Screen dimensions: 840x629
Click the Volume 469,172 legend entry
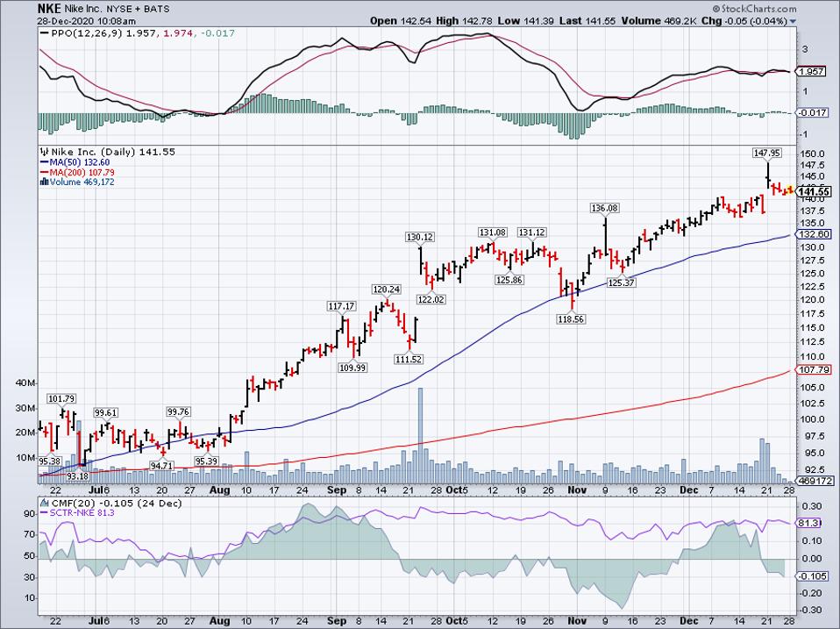coord(82,182)
